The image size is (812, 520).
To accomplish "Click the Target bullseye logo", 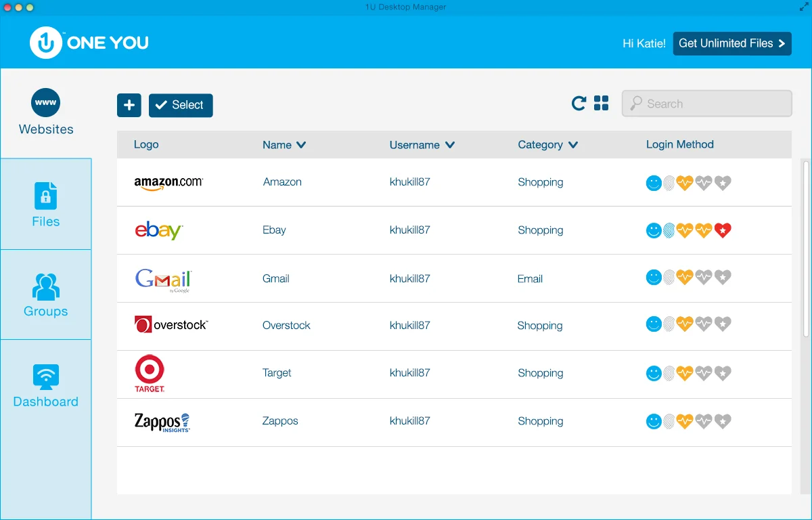I will 150,374.
